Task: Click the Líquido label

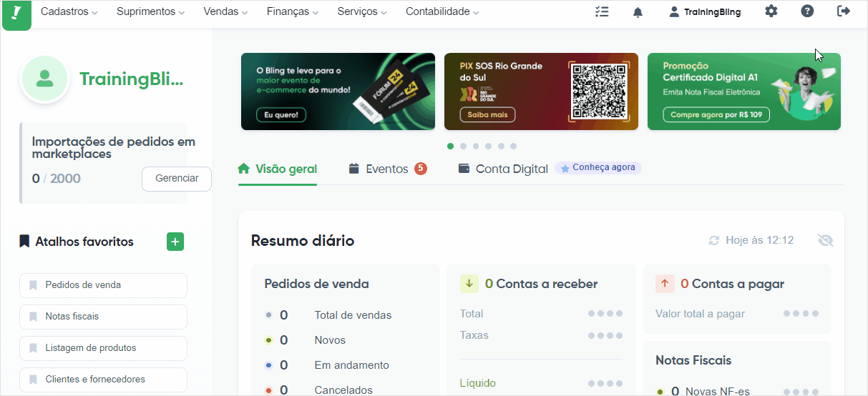Action: (477, 384)
